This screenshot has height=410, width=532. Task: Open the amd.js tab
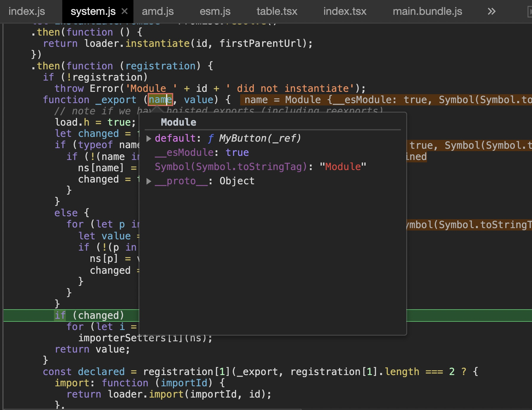pyautogui.click(x=157, y=11)
